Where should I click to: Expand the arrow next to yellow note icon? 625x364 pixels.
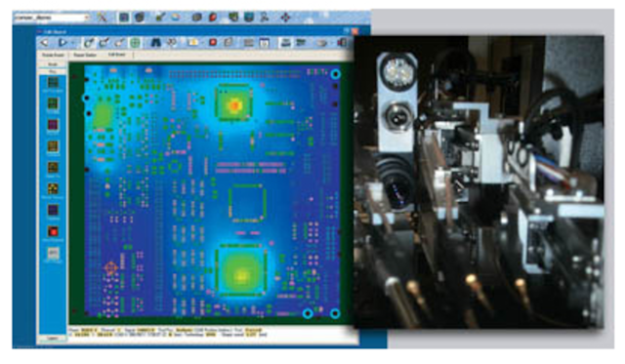tap(202, 43)
